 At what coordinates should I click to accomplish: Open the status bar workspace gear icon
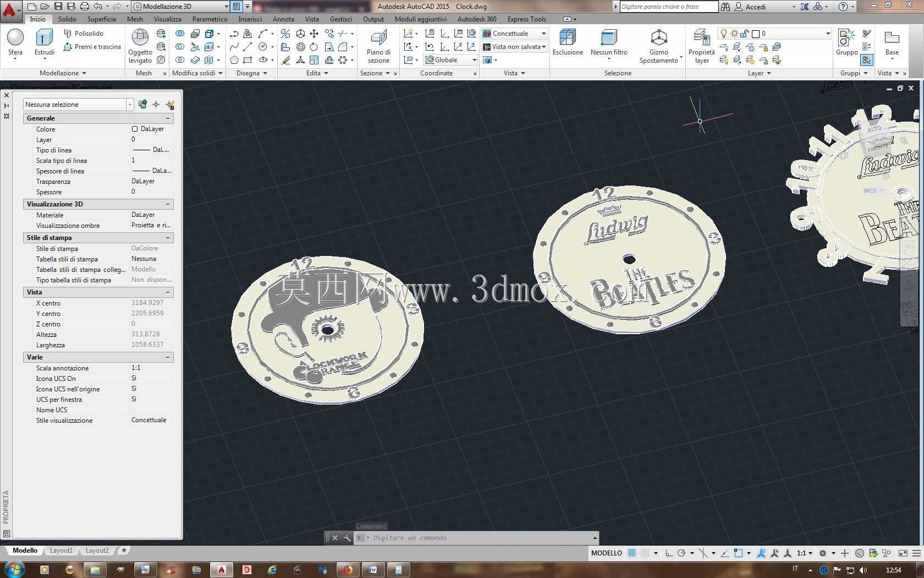click(x=823, y=553)
